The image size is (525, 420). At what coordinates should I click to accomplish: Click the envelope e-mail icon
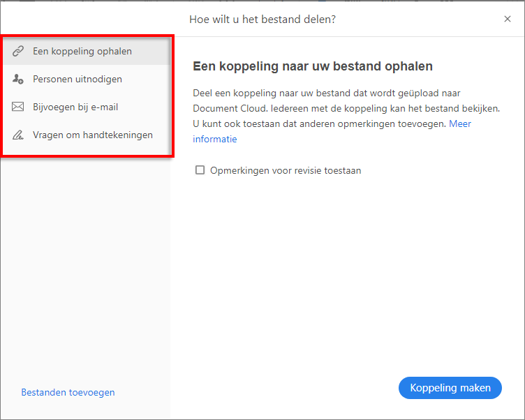click(x=18, y=107)
